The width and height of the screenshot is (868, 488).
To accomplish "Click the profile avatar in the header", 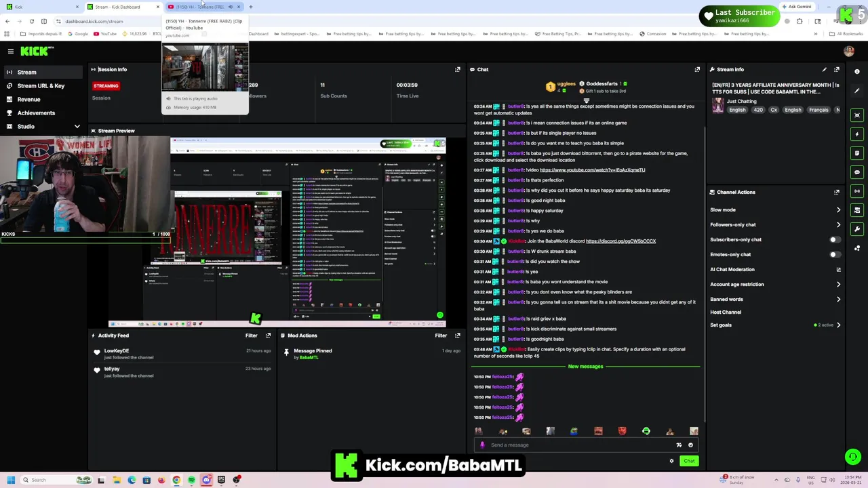I will (849, 51).
